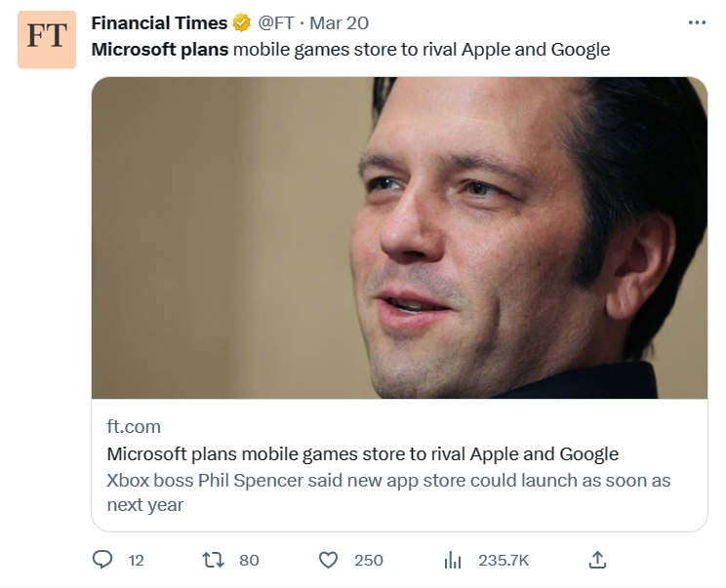Click the 80 retweets count
The image size is (726, 588).
249,560
